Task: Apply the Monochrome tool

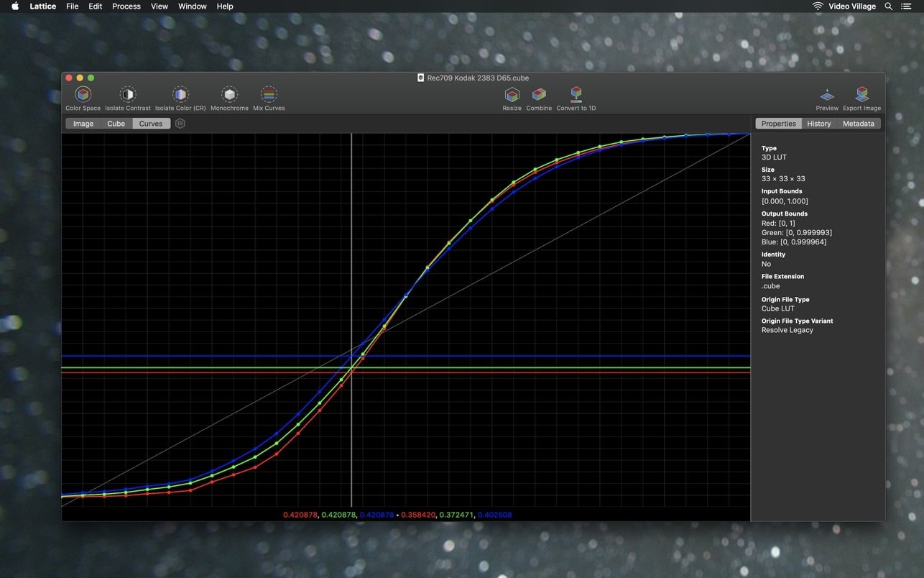Action: (229, 95)
